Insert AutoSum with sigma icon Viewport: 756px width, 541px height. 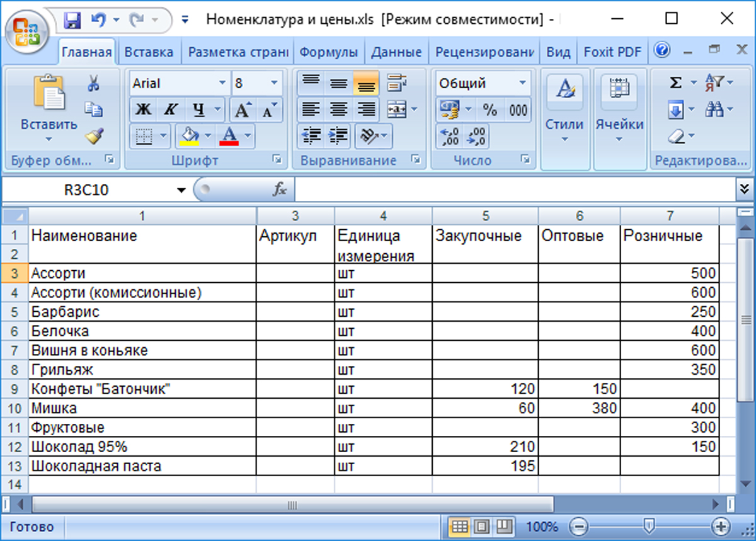pos(675,83)
